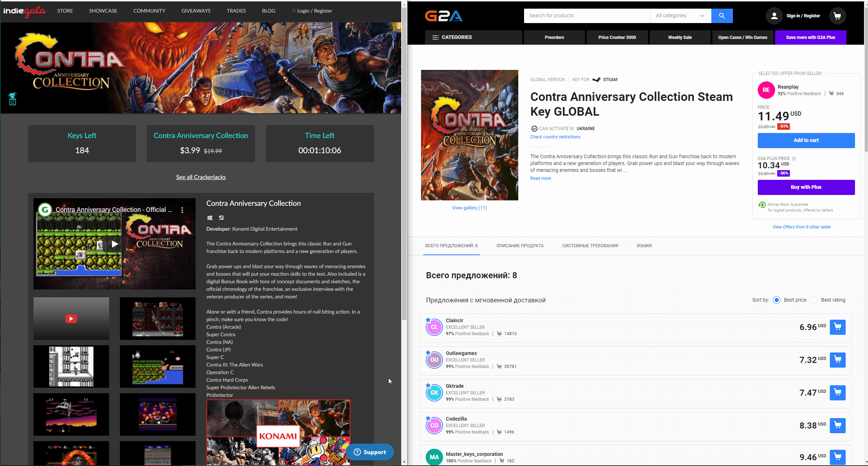Open the SHOWCASE menu on IndieGala

(x=103, y=11)
